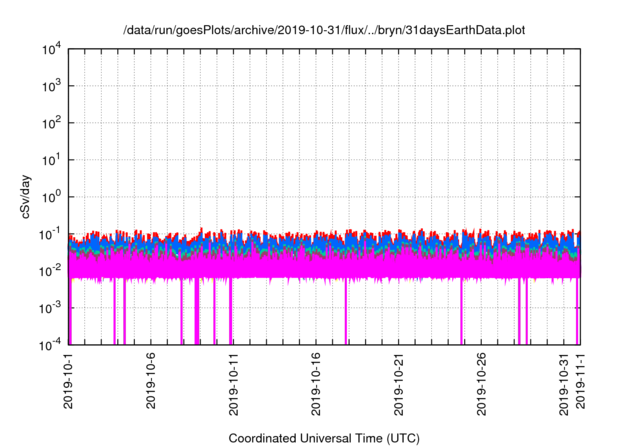Click the 2019-10-21 date tick label

(399, 384)
